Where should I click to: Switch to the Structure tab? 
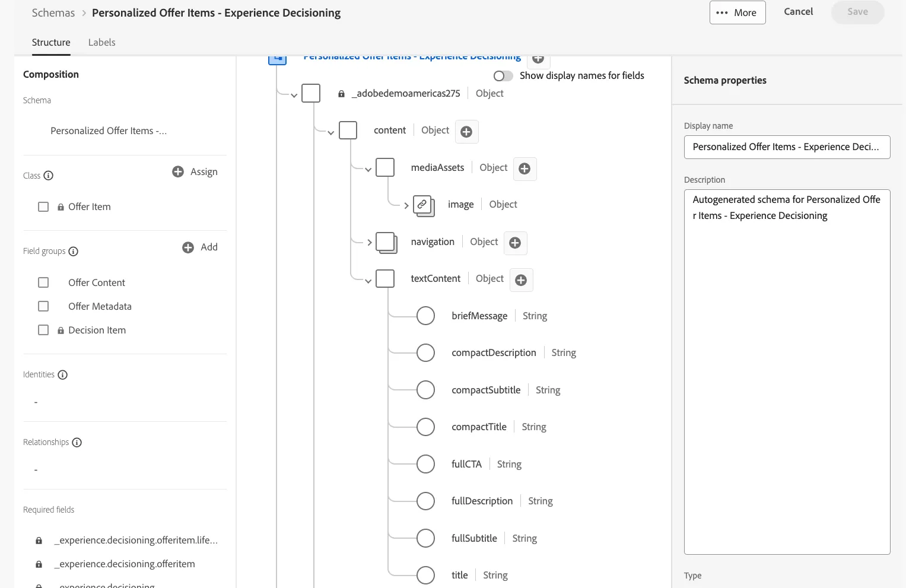coord(51,43)
